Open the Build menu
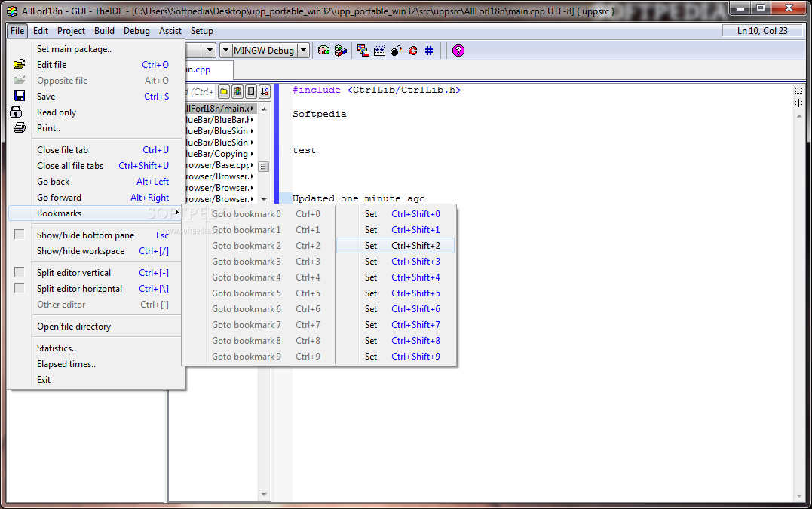 pyautogui.click(x=104, y=31)
